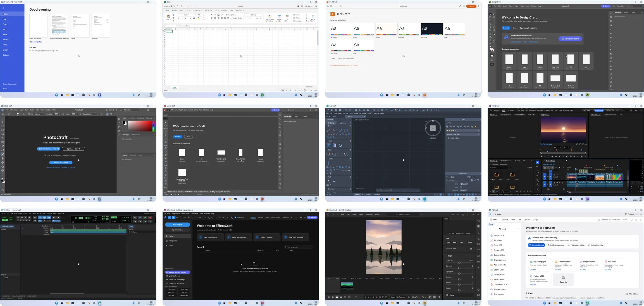Toggle GRID edit mode in SoundCraft
This screenshot has height=306, width=644.
[11, 220]
